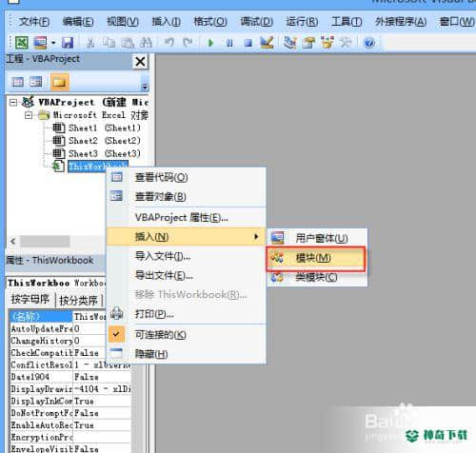Click the Run macro play icon

click(x=210, y=43)
